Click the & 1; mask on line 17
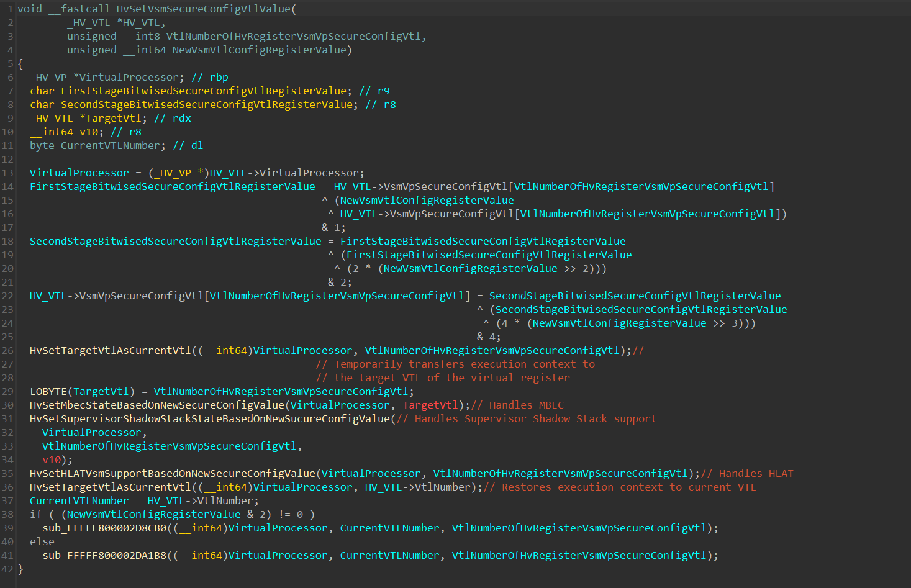Image resolution: width=911 pixels, height=588 pixels. (333, 227)
